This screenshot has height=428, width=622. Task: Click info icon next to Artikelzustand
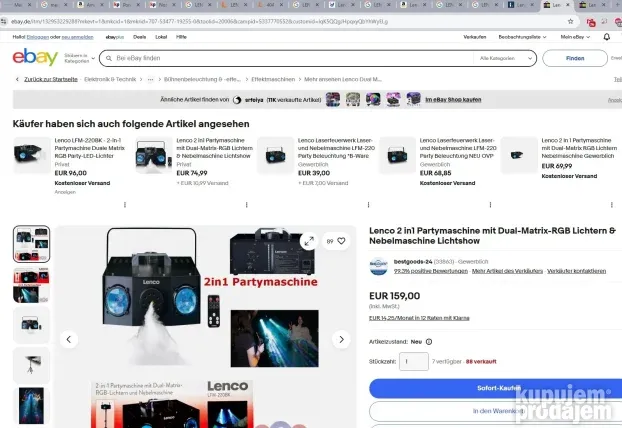pos(428,341)
